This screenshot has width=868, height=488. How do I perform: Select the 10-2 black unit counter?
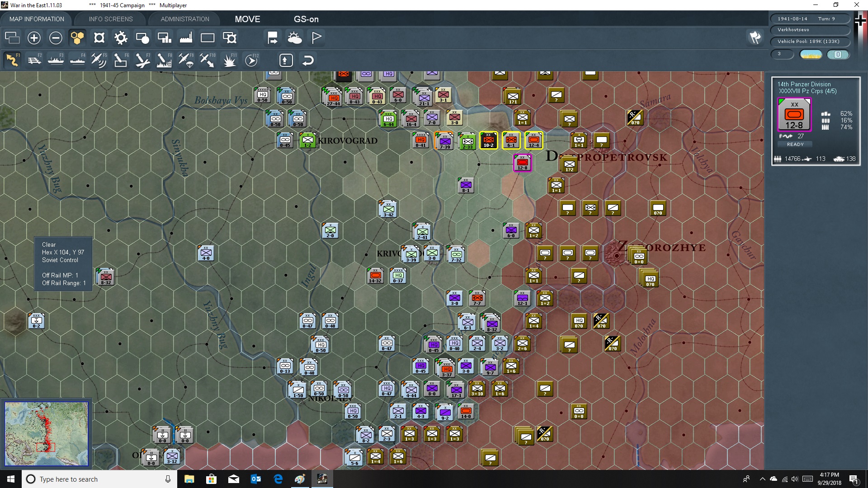pos(488,140)
